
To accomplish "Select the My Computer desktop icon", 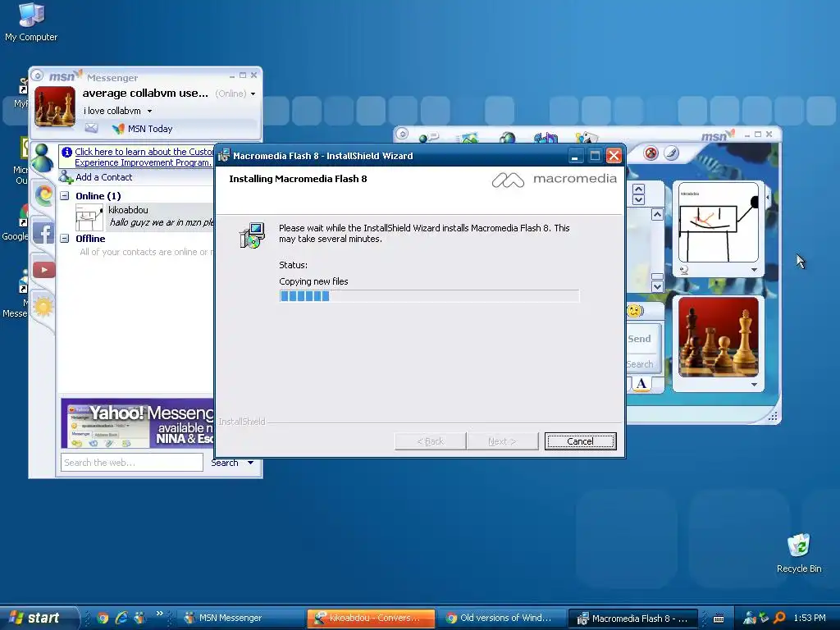I will click(32, 22).
